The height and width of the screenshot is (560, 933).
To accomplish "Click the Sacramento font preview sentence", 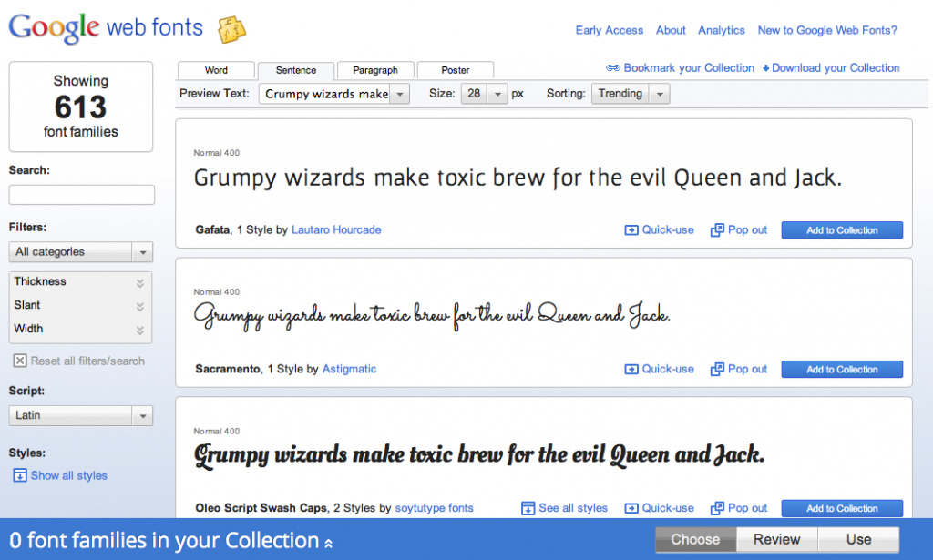I will pos(432,316).
